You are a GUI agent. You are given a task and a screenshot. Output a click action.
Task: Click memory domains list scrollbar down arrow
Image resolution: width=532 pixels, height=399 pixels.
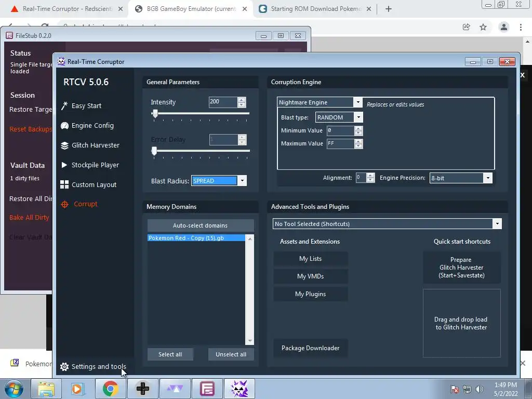click(250, 341)
